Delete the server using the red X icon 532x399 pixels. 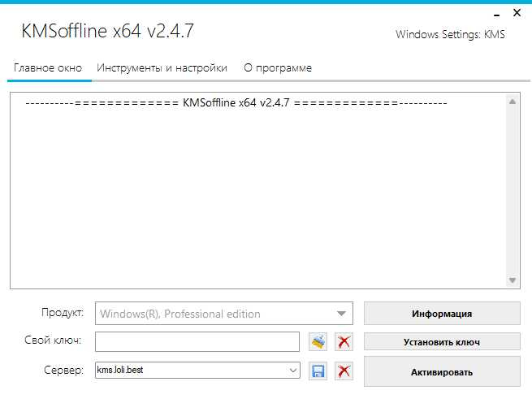(344, 371)
